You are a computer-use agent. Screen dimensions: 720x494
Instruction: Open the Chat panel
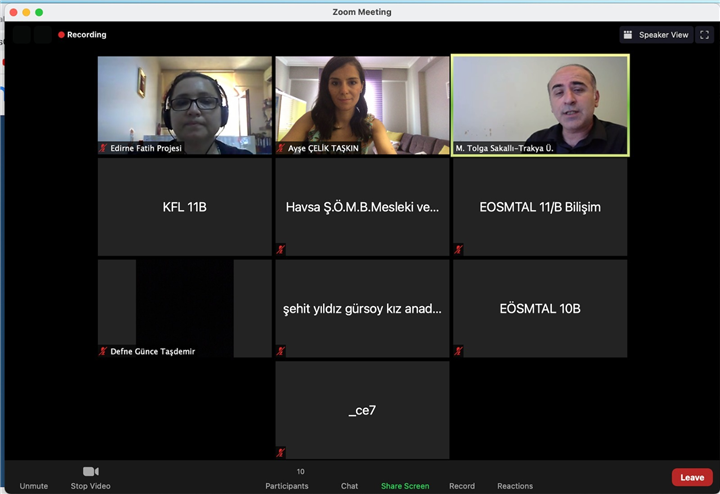(x=349, y=485)
